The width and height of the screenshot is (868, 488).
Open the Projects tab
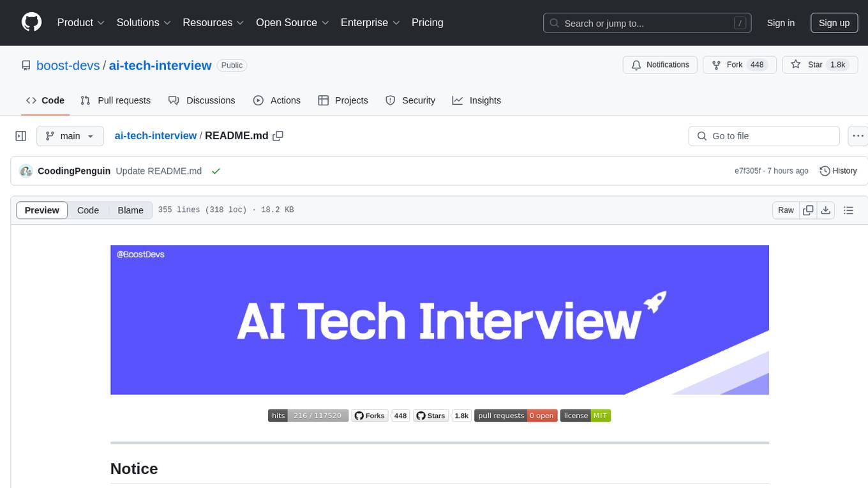(x=343, y=100)
